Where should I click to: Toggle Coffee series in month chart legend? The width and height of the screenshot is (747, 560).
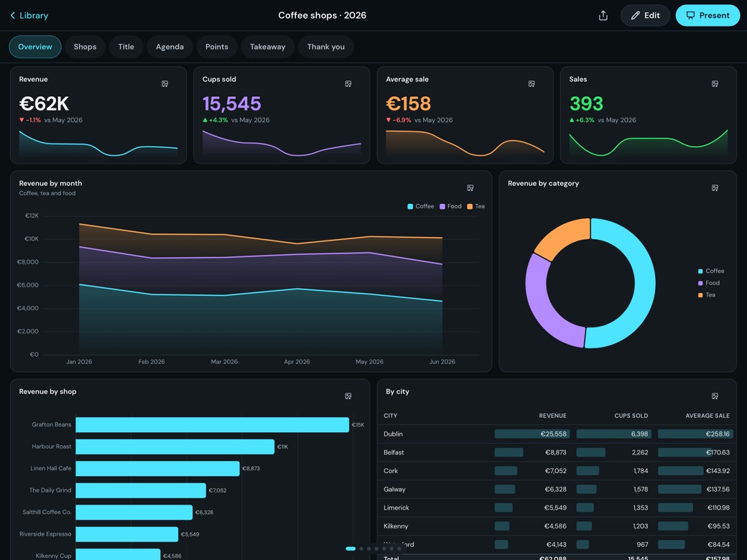click(421, 206)
